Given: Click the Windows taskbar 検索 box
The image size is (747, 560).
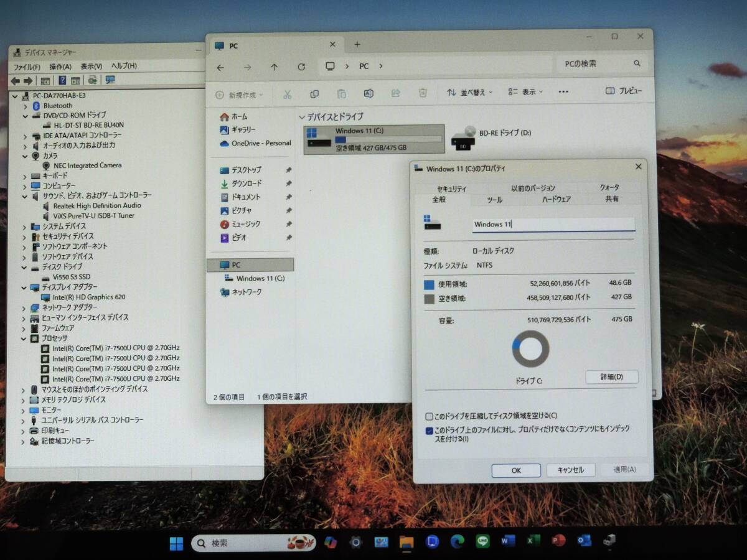Looking at the screenshot, I should pyautogui.click(x=254, y=543).
